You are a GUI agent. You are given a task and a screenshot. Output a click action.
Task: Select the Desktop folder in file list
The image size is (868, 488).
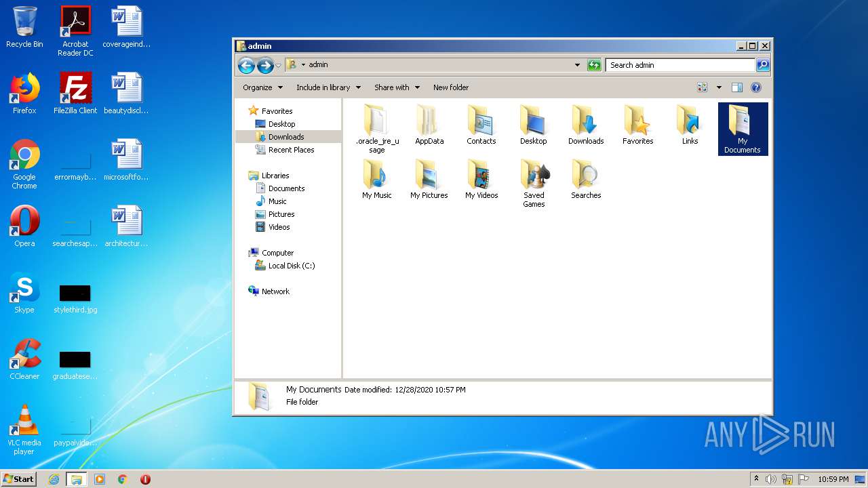tap(534, 125)
